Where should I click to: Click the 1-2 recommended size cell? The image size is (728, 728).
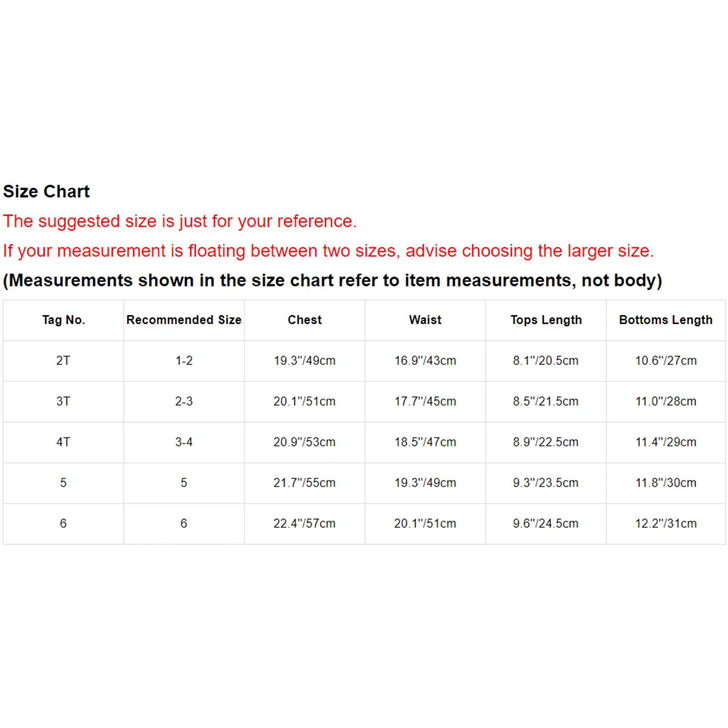point(184,360)
